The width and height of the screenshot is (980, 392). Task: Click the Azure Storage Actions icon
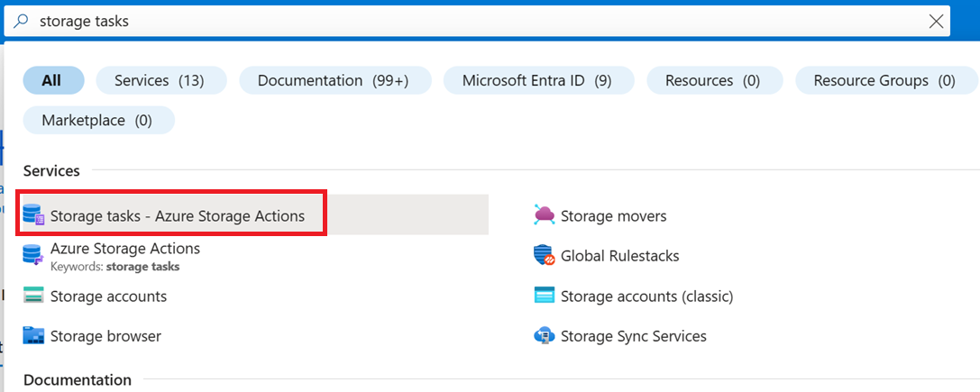click(x=33, y=254)
